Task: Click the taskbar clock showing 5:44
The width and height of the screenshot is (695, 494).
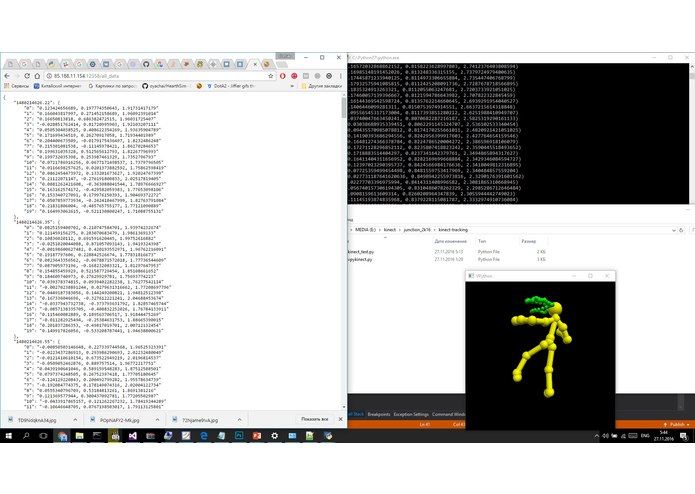Action: click(664, 436)
